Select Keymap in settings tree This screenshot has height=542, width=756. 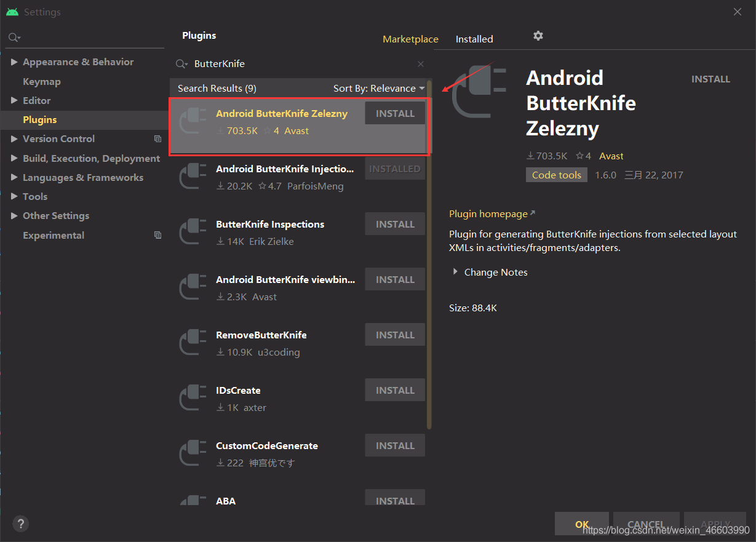point(42,81)
